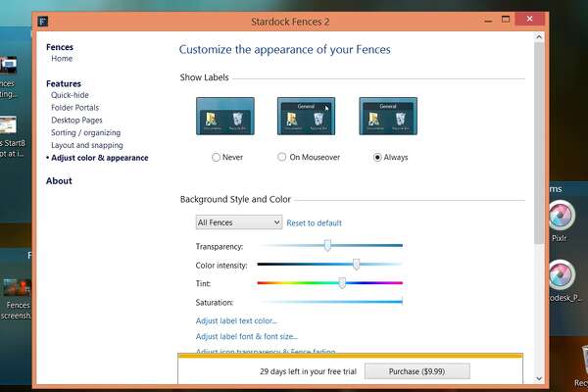Click the scrollbar up arrow
This screenshot has width=588, height=392.
tap(539, 37)
